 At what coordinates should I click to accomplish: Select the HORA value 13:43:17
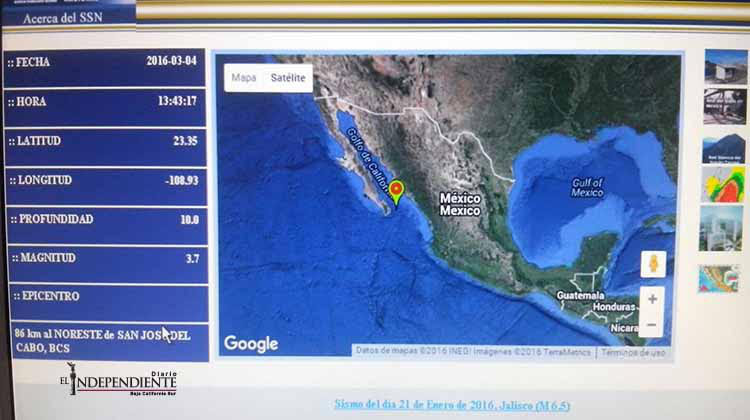click(x=177, y=101)
